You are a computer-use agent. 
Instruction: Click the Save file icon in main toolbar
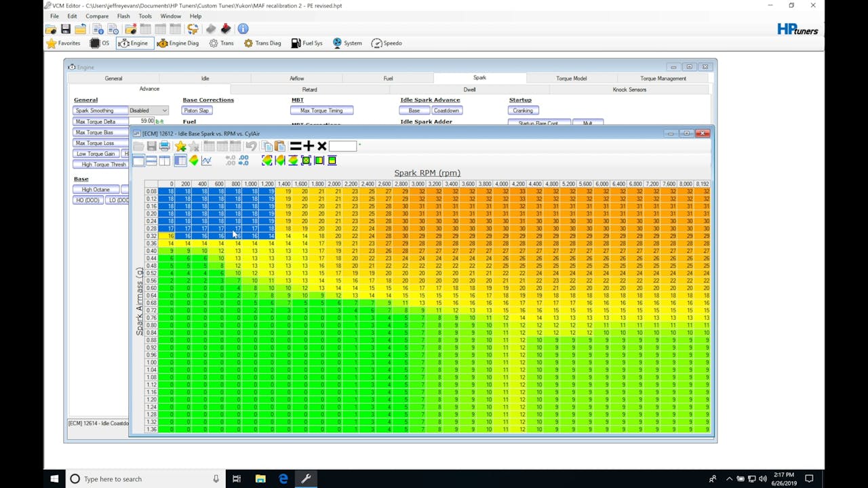[66, 29]
